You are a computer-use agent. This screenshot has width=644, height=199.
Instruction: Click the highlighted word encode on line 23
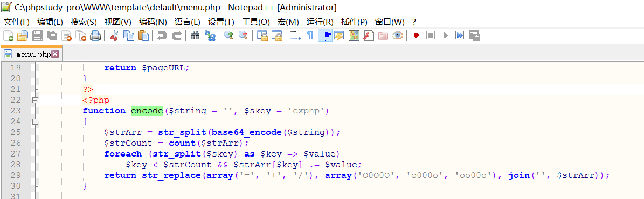pyautogui.click(x=147, y=111)
